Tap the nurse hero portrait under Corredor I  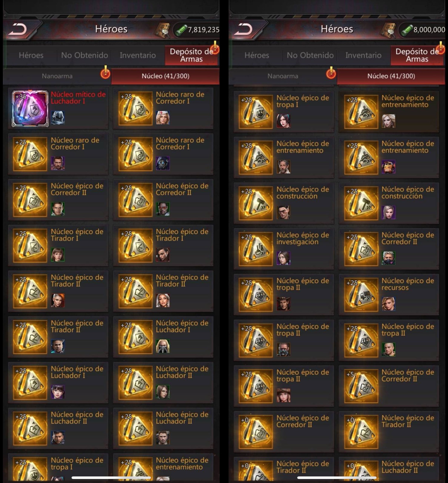tap(163, 118)
